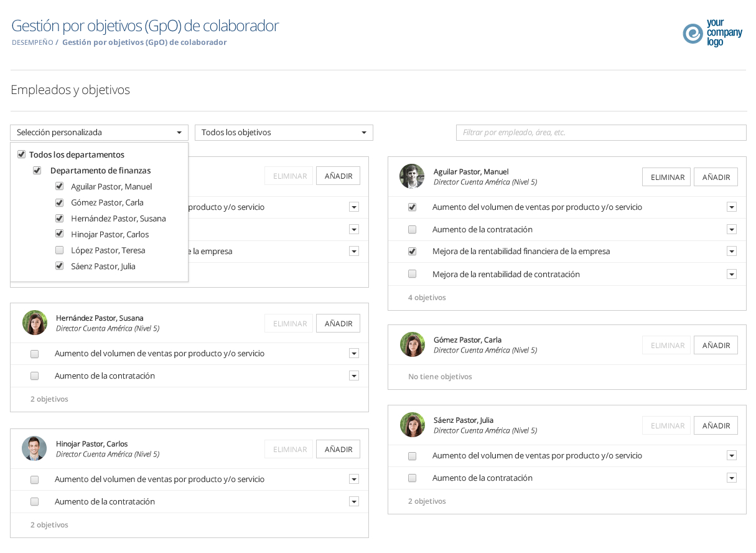
Task: Click AÑADIR button for Gómez Pastor, Carla
Action: tap(716, 345)
